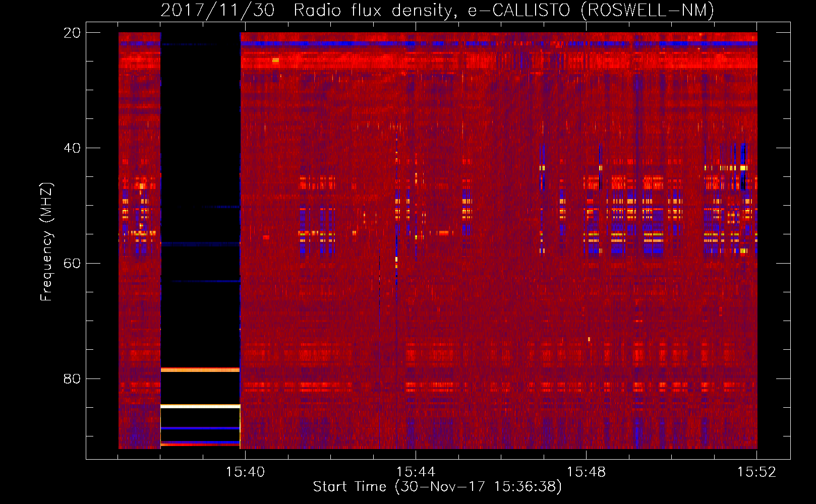Click the 20 frequency tick label
This screenshot has height=504, width=816.
[72, 33]
